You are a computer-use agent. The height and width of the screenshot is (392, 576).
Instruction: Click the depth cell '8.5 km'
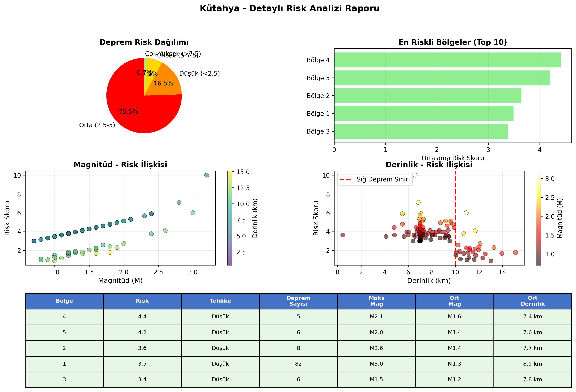(x=533, y=364)
